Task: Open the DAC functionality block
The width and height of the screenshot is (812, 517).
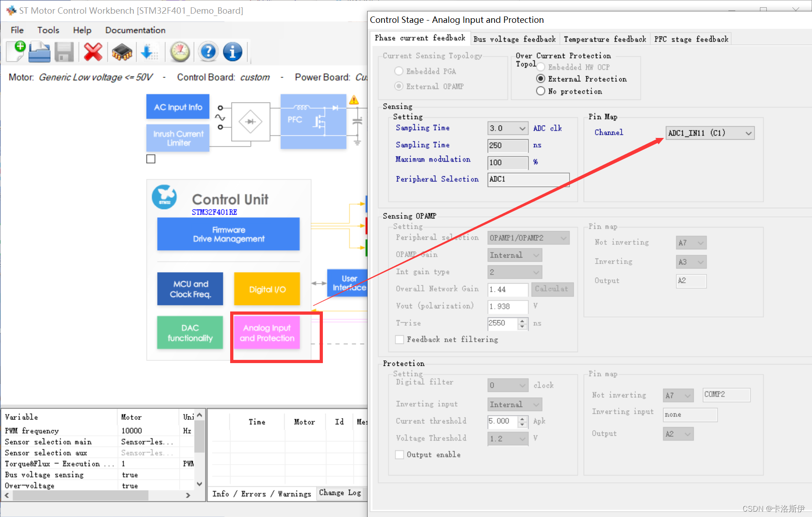Action: (190, 332)
